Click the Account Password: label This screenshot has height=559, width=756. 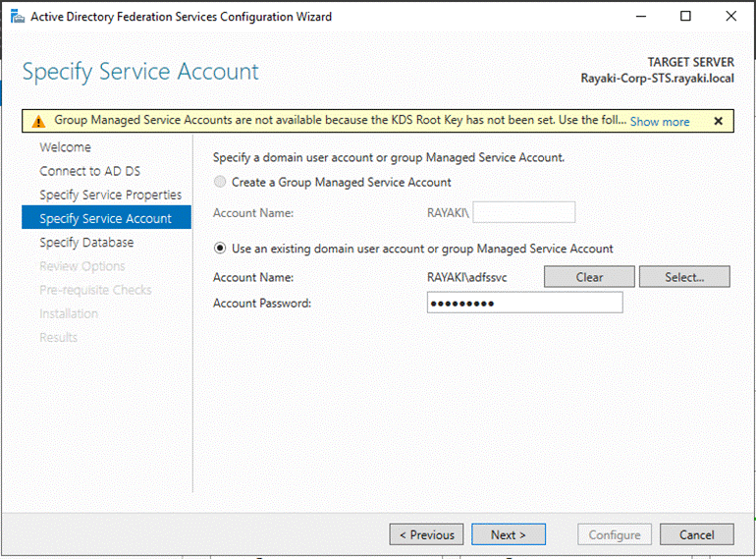[x=262, y=303]
